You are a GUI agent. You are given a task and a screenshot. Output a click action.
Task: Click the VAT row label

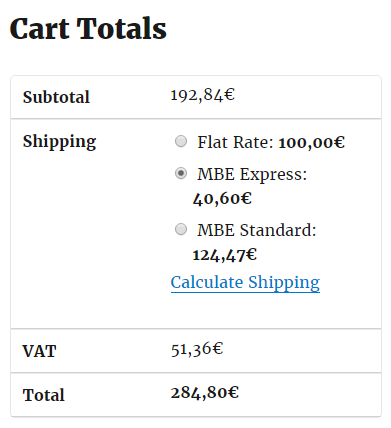[x=39, y=351]
